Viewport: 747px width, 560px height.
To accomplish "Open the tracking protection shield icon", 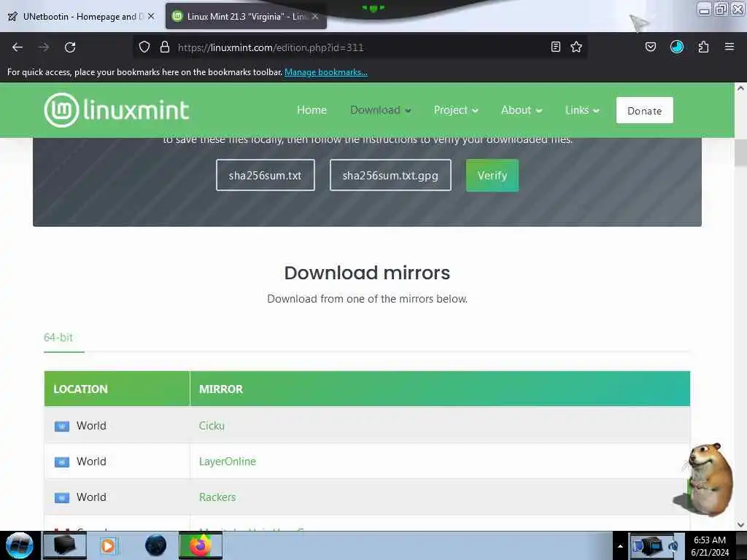I will point(144,47).
